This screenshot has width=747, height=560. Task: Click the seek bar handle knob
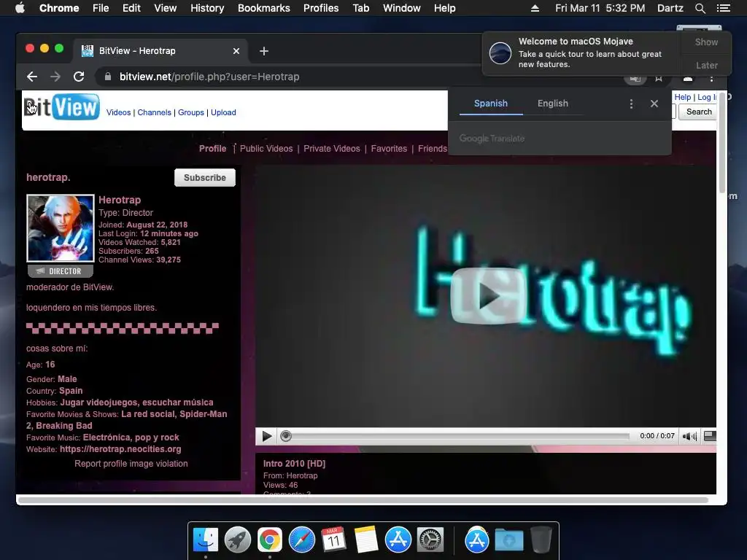[286, 436]
